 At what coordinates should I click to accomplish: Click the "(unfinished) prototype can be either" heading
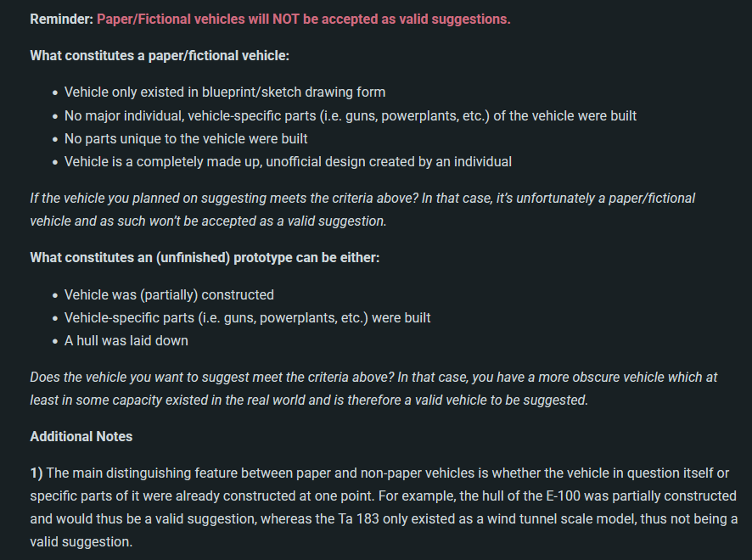click(204, 257)
